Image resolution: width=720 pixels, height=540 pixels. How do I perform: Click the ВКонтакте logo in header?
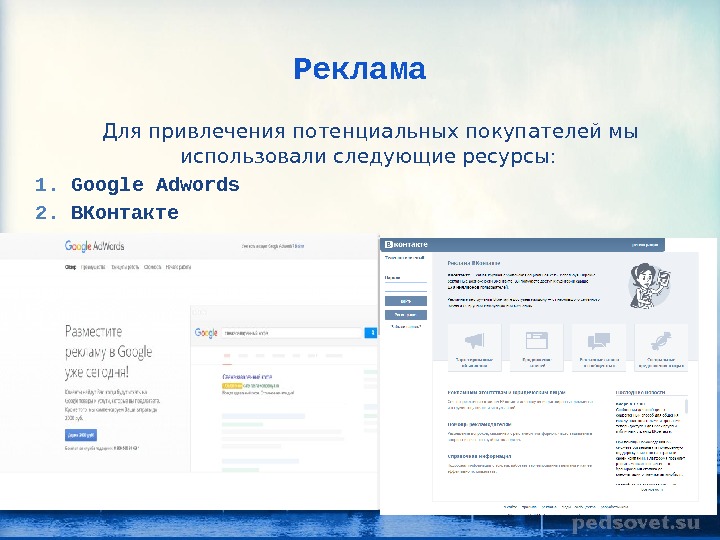point(406,245)
